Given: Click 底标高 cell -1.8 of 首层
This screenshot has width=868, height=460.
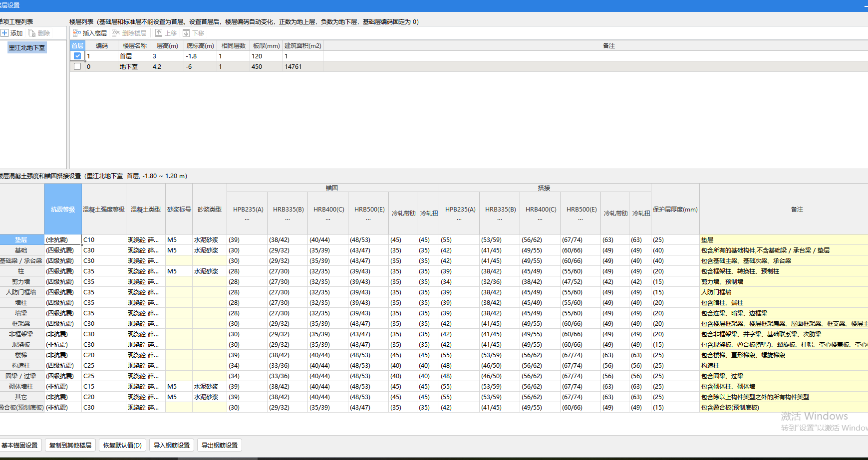Looking at the screenshot, I should (200, 56).
